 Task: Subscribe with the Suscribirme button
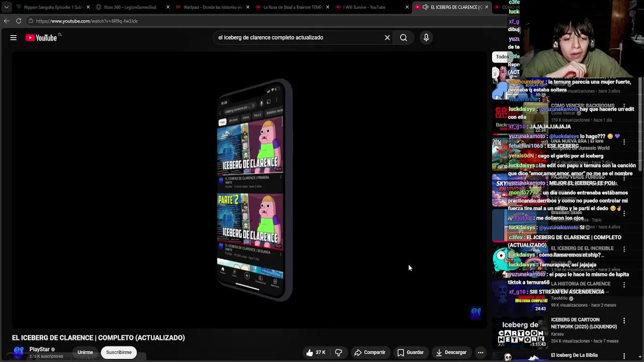pyautogui.click(x=119, y=352)
